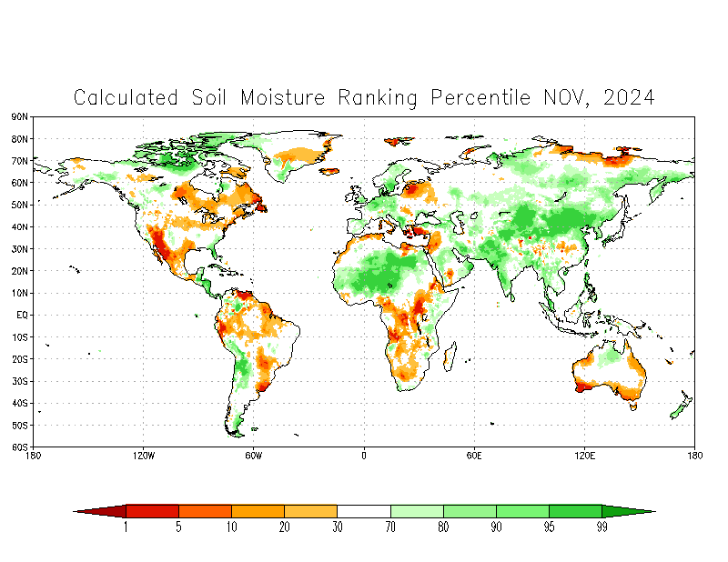Click the '80' legend label

click(443, 527)
